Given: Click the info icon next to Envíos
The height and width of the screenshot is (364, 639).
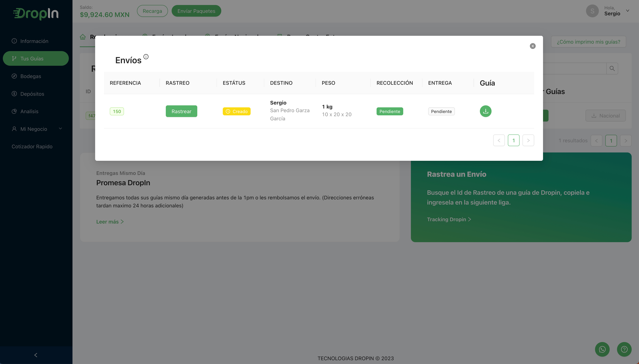Looking at the screenshot, I should click(x=146, y=57).
